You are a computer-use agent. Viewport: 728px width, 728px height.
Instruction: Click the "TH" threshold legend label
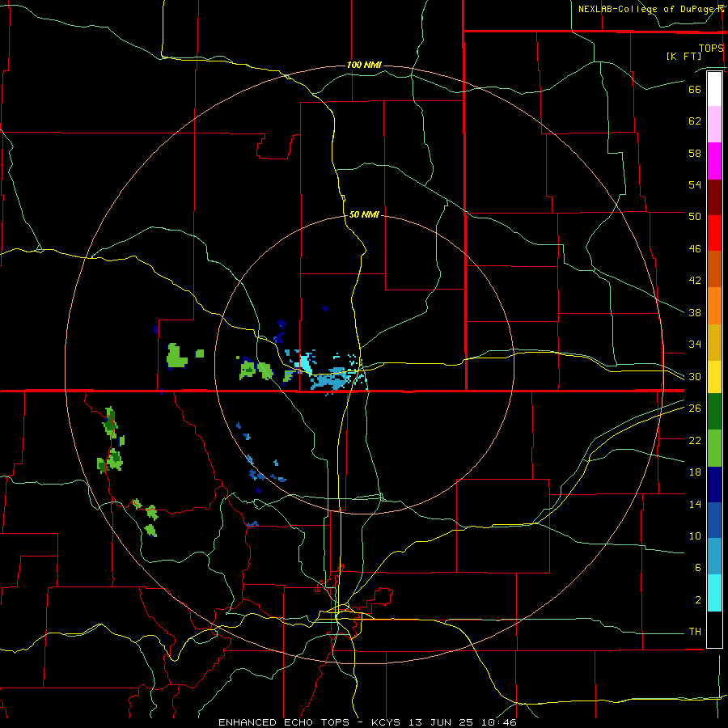(x=695, y=632)
